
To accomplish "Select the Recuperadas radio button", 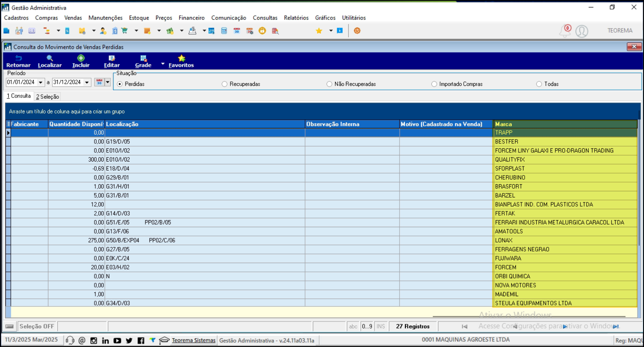I will (225, 84).
